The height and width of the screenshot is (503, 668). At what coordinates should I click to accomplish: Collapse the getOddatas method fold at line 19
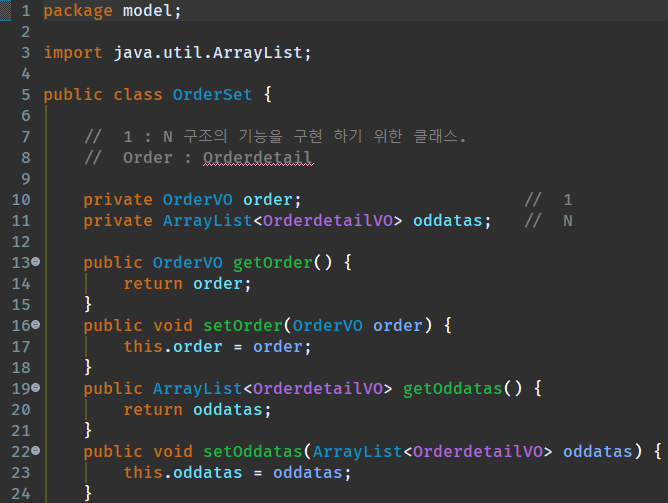click(36, 388)
